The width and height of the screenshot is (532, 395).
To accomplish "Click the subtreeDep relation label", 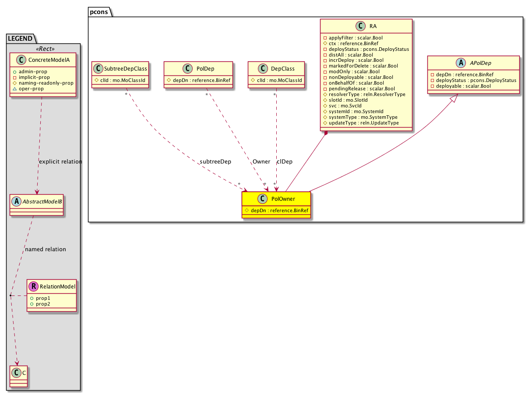I will [x=216, y=162].
